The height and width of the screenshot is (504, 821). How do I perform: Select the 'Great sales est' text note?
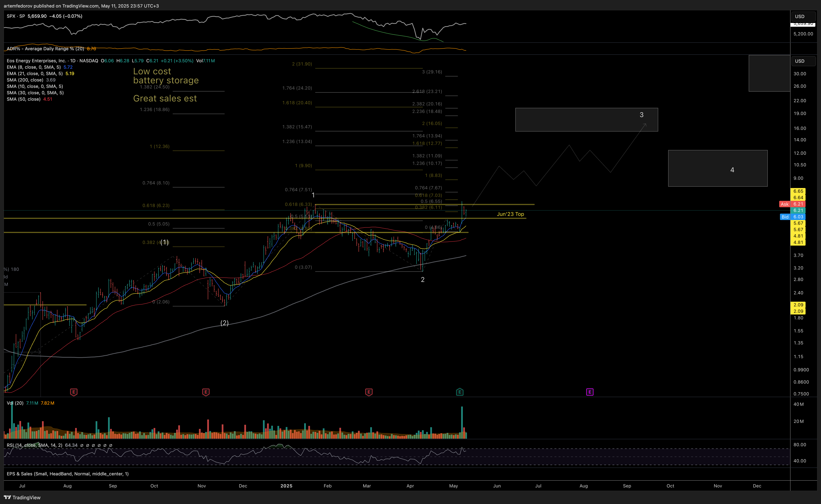[165, 98]
